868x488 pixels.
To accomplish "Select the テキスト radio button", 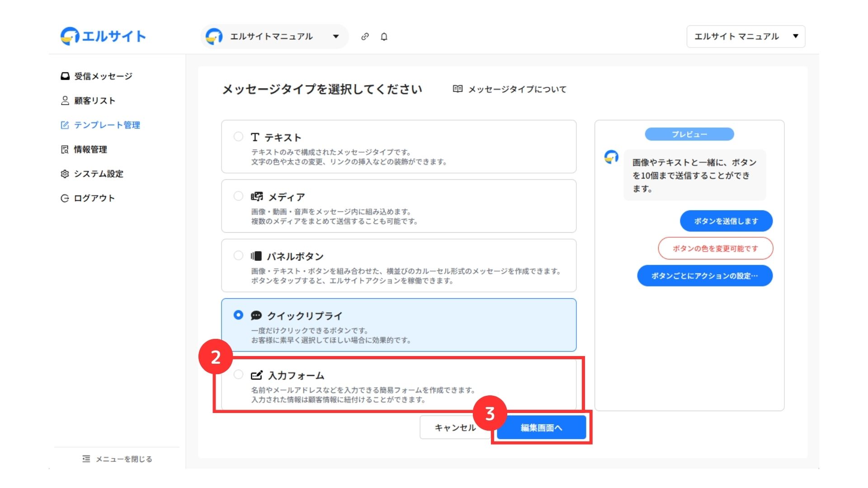I will click(238, 136).
